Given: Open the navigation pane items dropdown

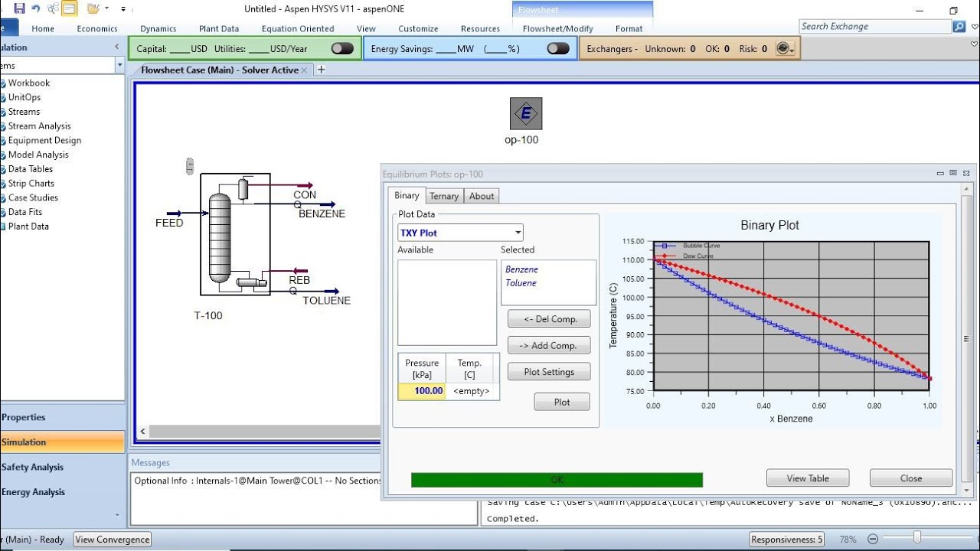Looking at the screenshot, I should [x=119, y=66].
